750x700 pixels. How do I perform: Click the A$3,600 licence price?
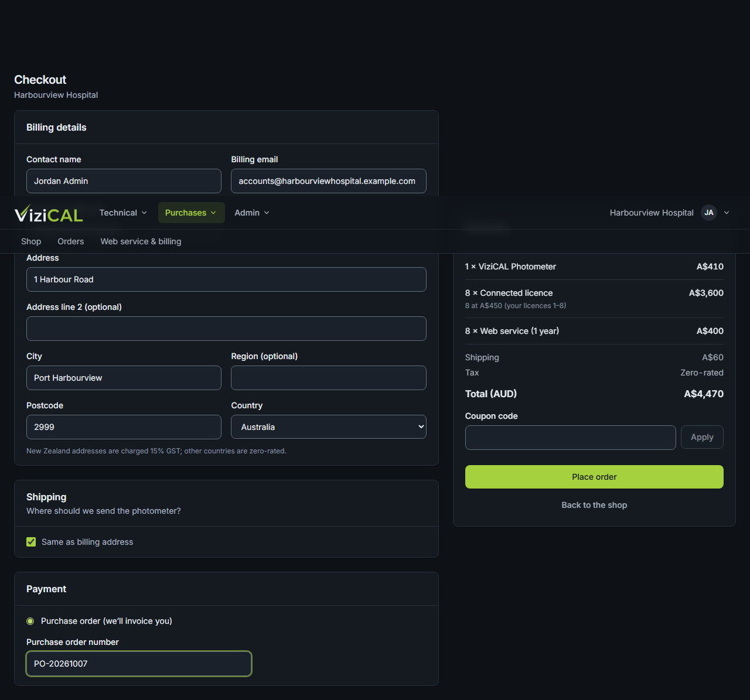[x=706, y=293]
